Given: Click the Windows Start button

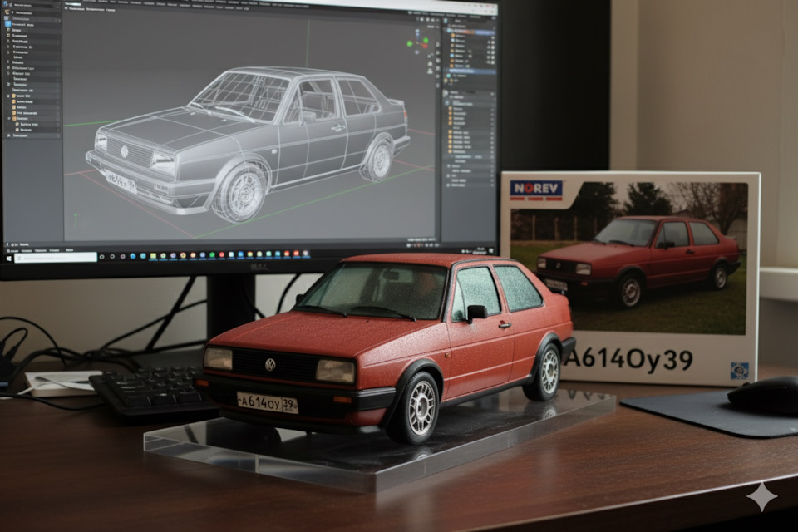Looking at the screenshot, I should coord(8,259).
